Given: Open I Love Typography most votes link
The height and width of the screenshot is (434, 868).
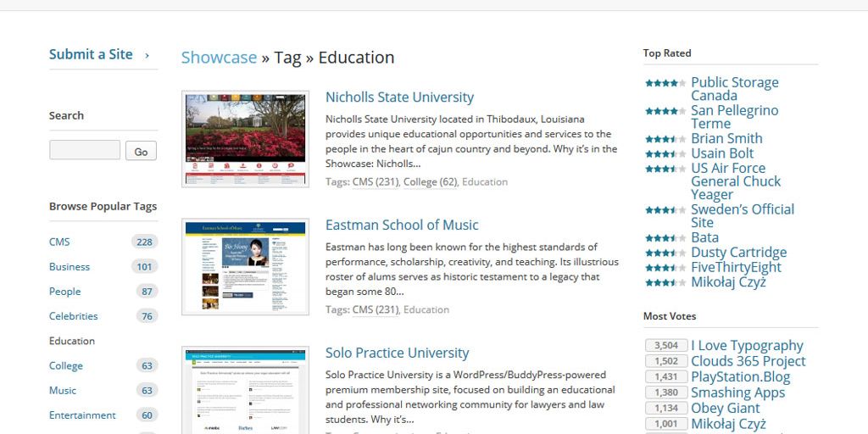Looking at the screenshot, I should point(747,346).
